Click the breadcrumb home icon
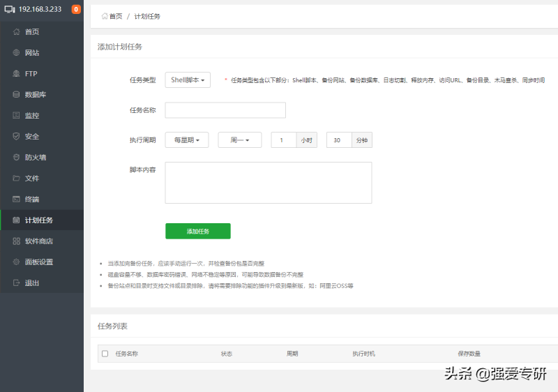 click(105, 16)
